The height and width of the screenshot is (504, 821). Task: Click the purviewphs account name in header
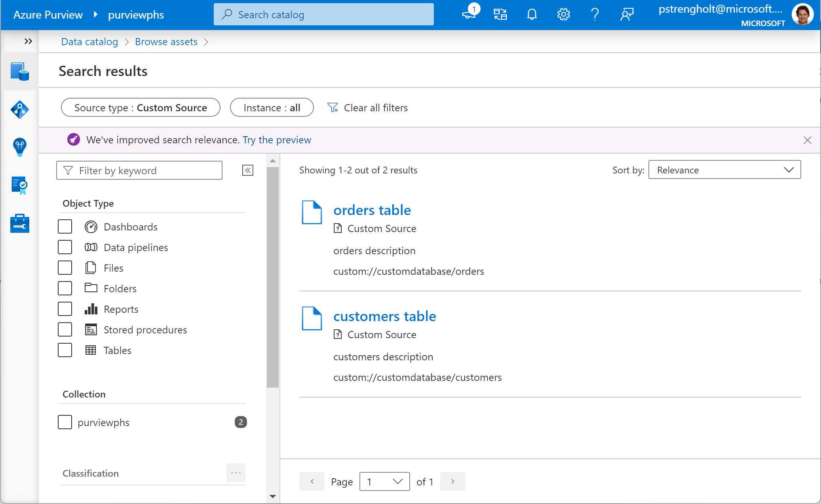click(136, 15)
